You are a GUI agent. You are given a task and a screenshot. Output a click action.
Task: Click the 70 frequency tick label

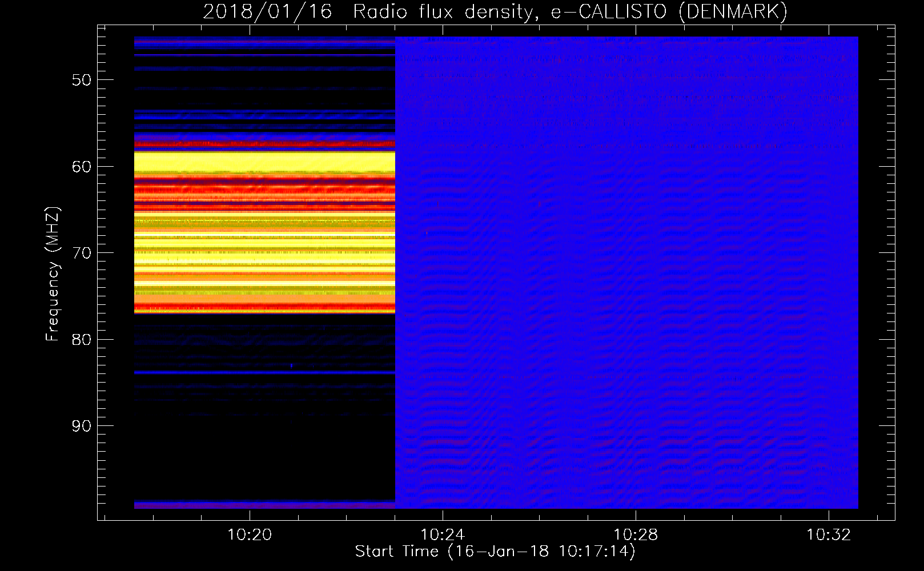coord(82,253)
